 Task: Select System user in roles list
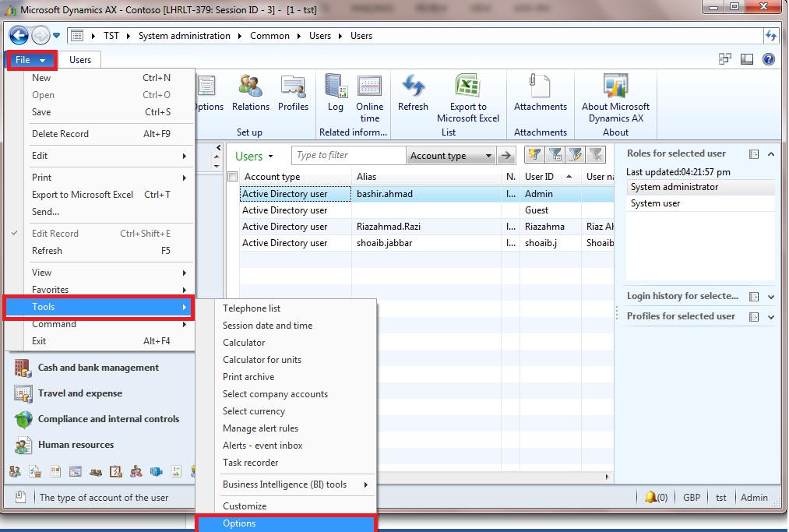pyautogui.click(x=700, y=203)
